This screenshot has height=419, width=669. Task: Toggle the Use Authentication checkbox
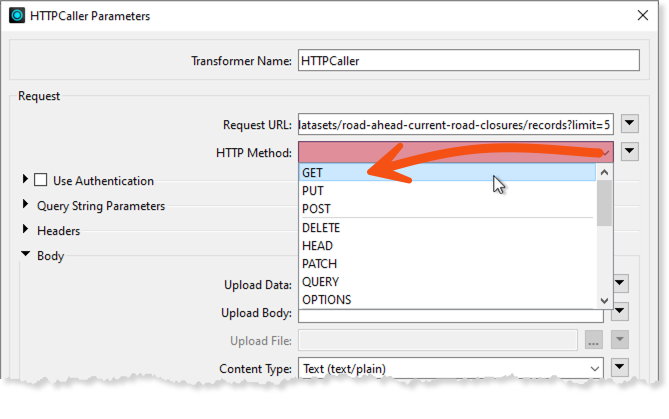pos(41,181)
